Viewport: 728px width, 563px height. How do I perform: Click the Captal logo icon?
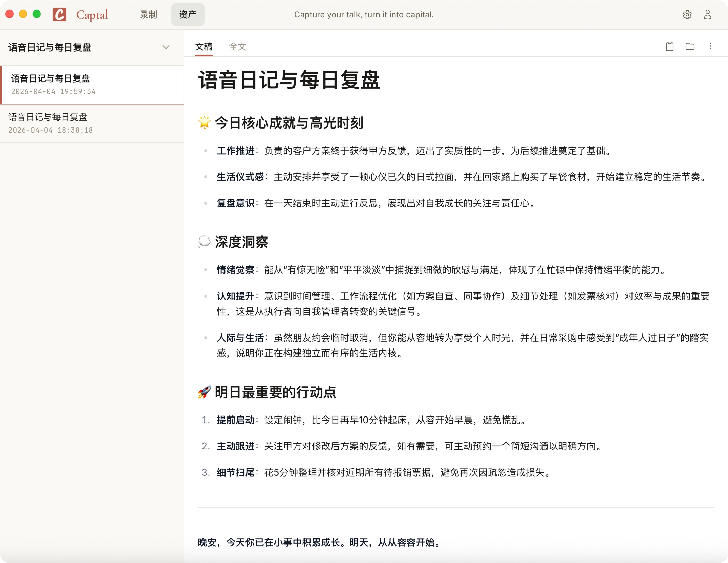(x=60, y=15)
